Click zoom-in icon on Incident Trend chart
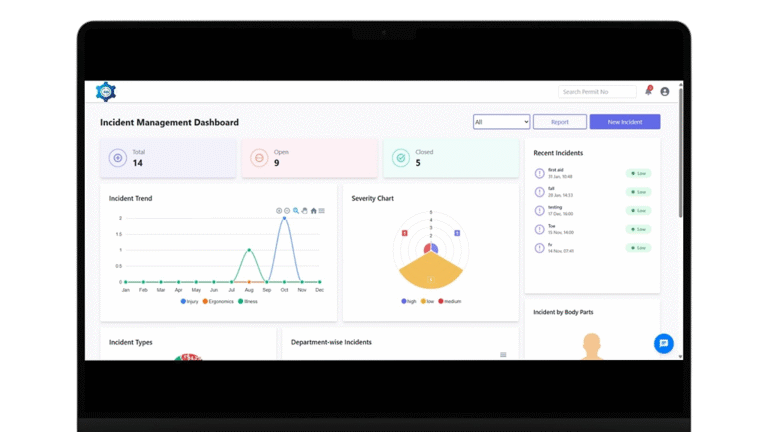The image size is (768, 432). tap(279, 211)
